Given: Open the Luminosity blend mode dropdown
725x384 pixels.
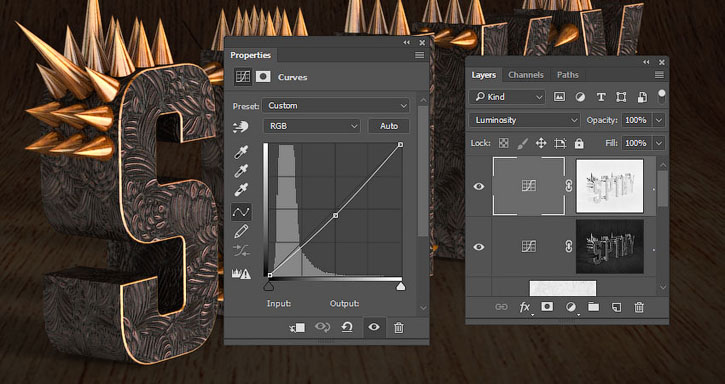Looking at the screenshot, I should [524, 120].
